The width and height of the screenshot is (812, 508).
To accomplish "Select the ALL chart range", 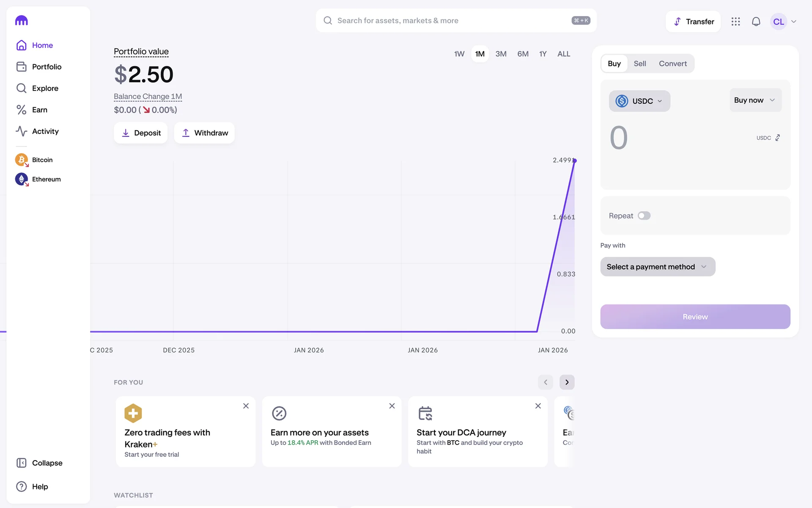I will click(x=563, y=54).
